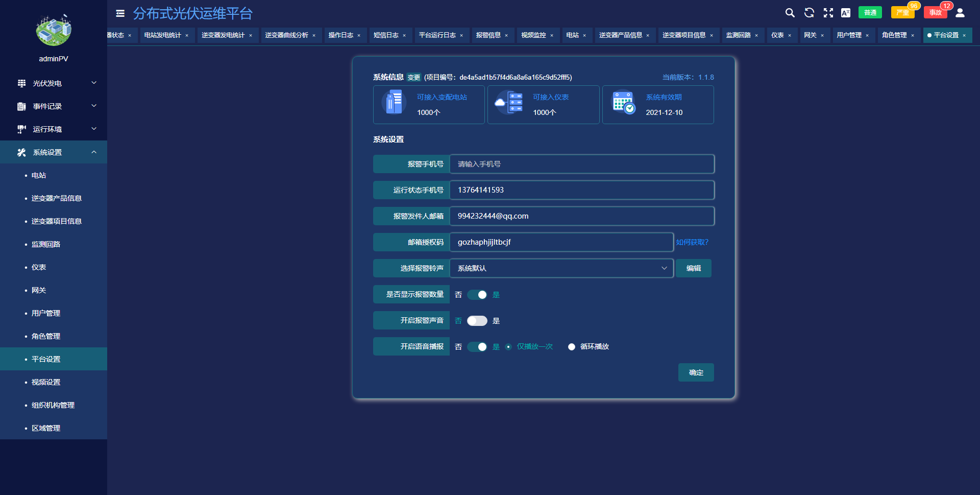Open 视频设置 in the sidebar
This screenshot has width=980, height=495.
46,382
